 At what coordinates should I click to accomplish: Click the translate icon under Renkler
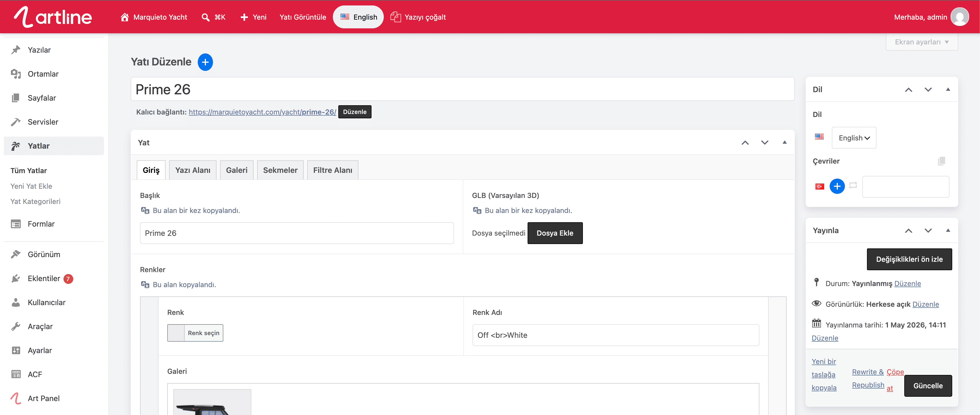[145, 284]
